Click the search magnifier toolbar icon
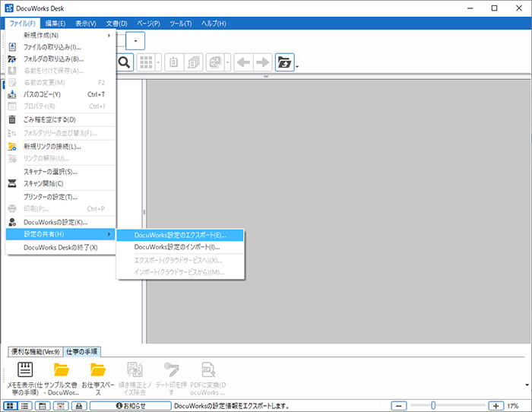 tap(124, 62)
